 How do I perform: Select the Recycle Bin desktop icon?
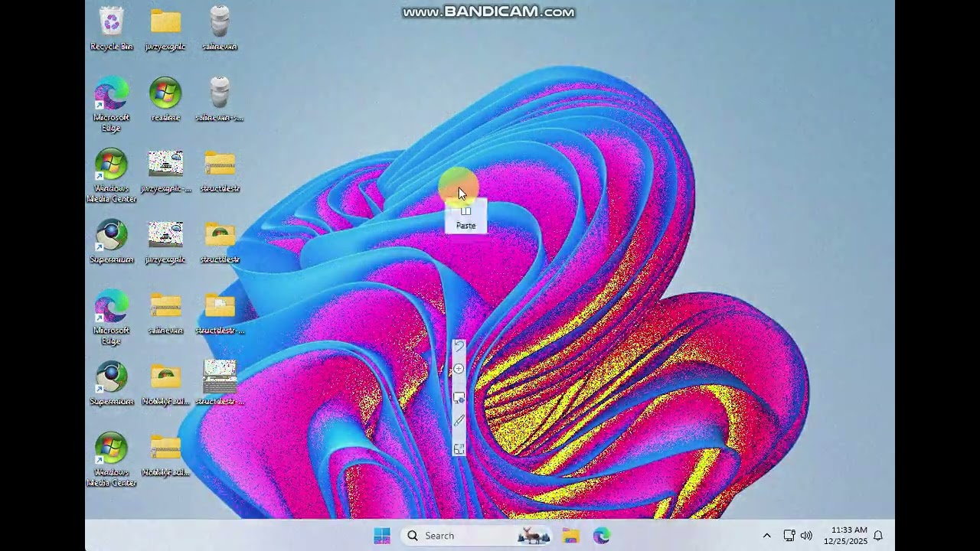point(112,29)
